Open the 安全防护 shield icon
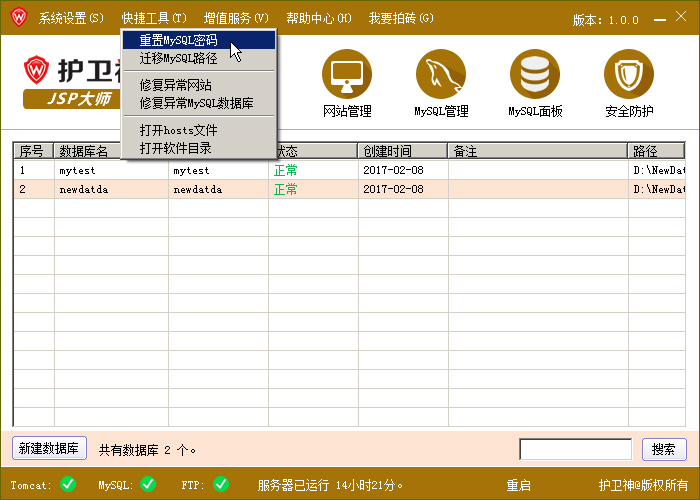The width and height of the screenshot is (700, 500). tap(629, 74)
